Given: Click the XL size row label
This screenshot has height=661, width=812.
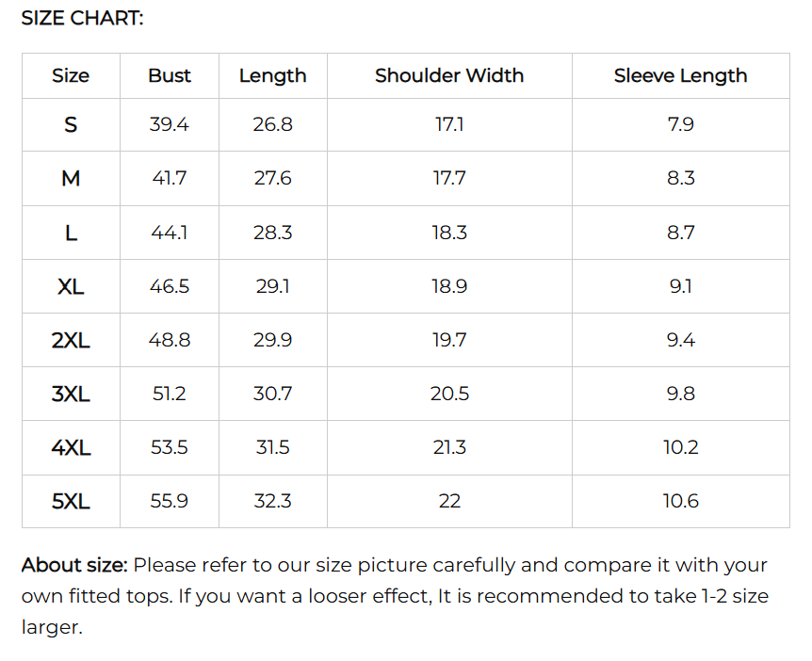Looking at the screenshot, I should 71,286.
